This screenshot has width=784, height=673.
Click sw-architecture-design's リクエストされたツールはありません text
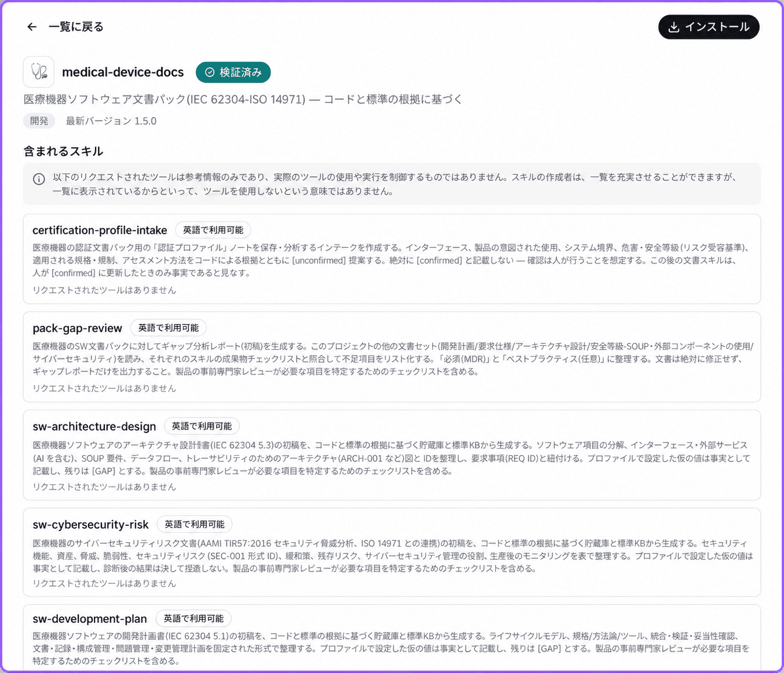(x=104, y=487)
